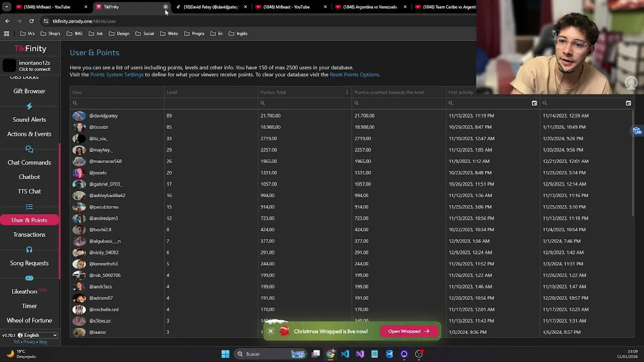
Task: Click the headphones icon above Song Requests
Action: (29, 249)
